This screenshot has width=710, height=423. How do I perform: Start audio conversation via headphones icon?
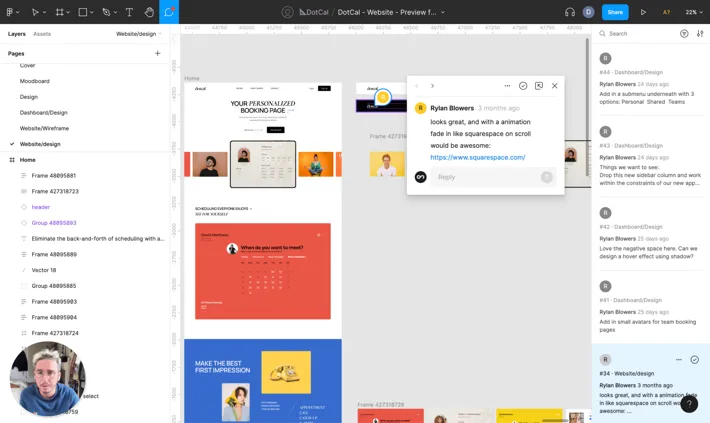point(569,12)
